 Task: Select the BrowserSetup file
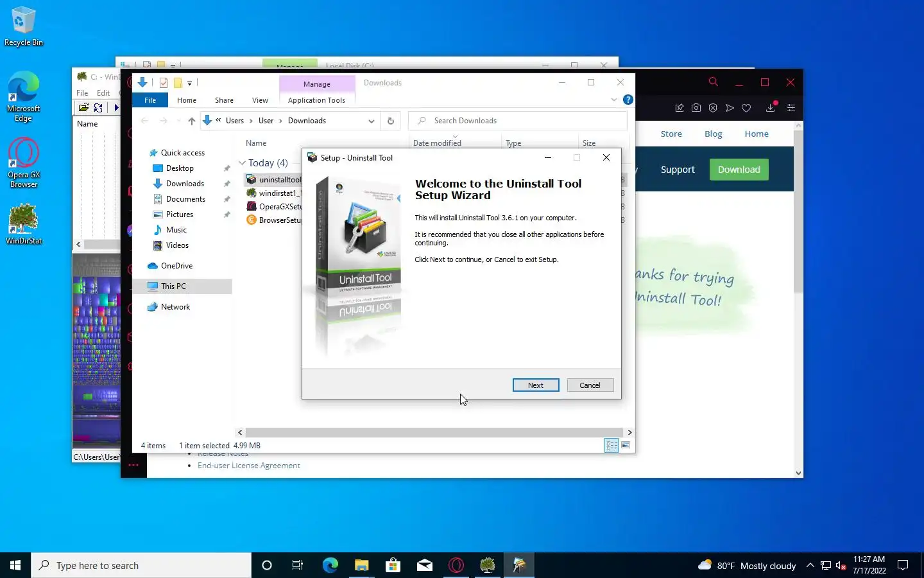[x=274, y=220]
